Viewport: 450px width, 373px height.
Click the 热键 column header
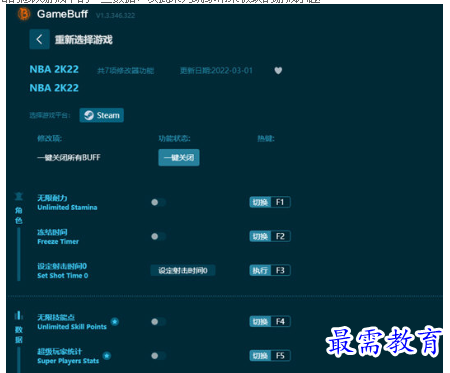(x=266, y=138)
